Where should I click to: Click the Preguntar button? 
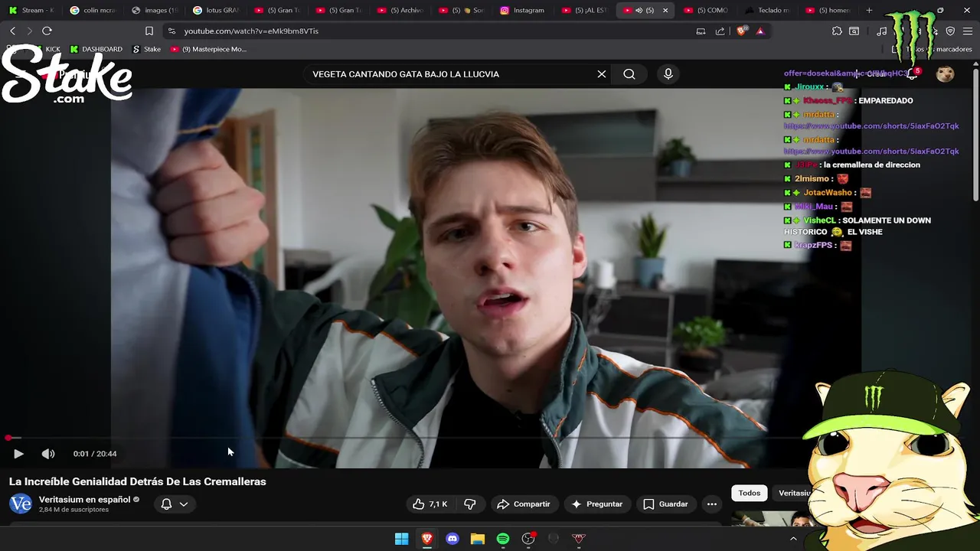click(596, 504)
